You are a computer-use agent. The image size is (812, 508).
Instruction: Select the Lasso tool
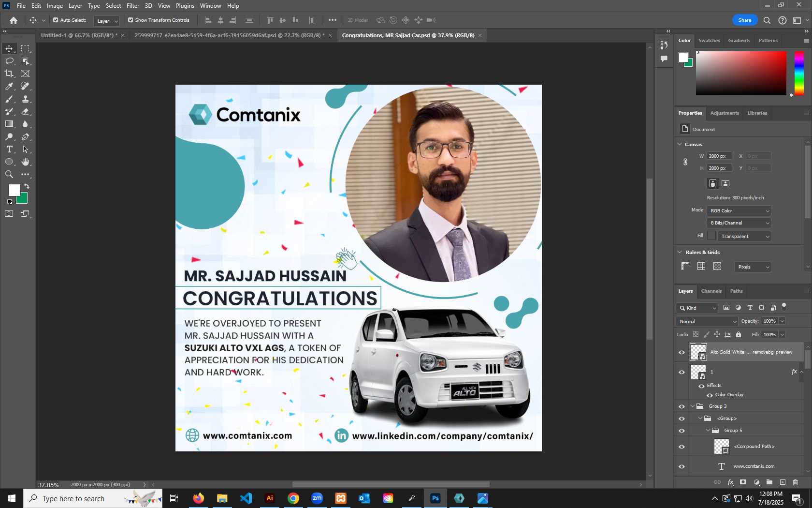[9, 61]
